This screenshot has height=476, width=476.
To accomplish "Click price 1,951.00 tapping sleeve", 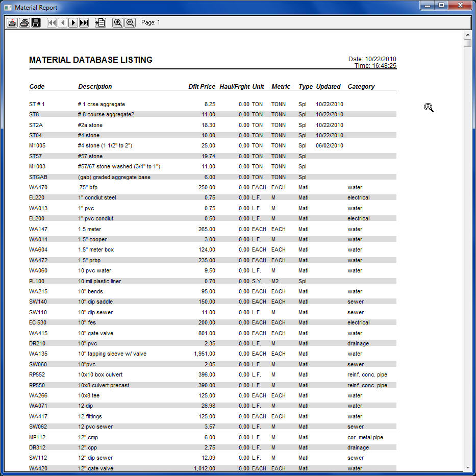I will [205, 354].
